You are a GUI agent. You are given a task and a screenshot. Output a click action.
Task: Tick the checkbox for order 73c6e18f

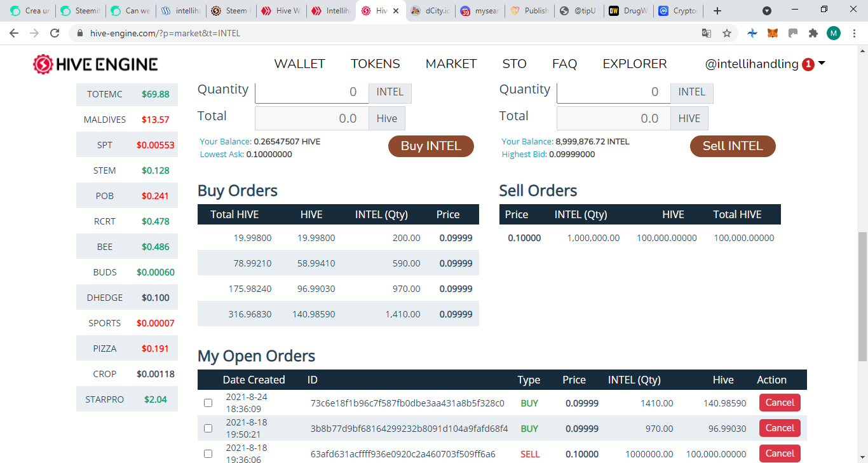208,403
